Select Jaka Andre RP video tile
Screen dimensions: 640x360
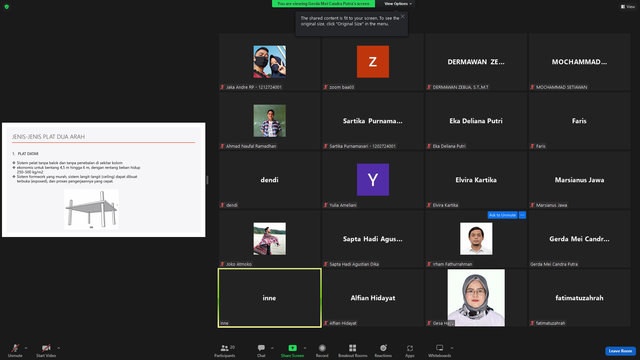[269, 62]
